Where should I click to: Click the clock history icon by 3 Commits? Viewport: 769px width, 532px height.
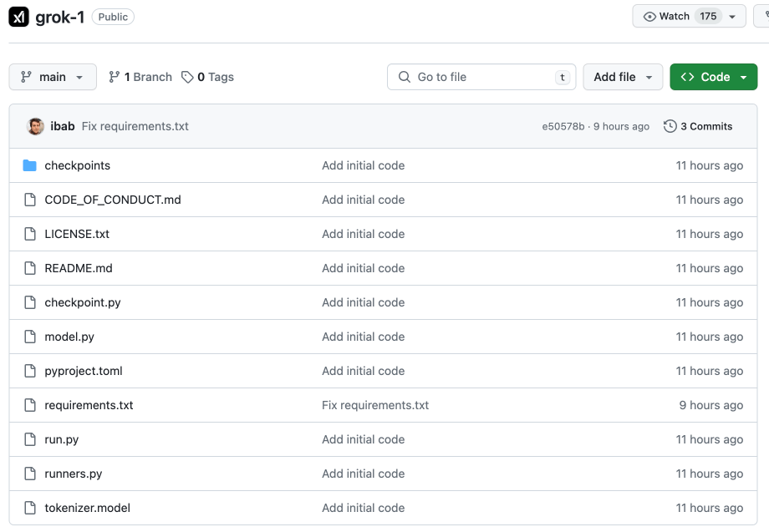(670, 127)
